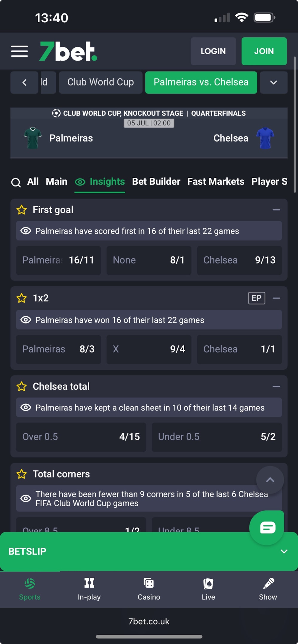Favorite the 1x2 market star
The image size is (298, 644).
pos(21,298)
